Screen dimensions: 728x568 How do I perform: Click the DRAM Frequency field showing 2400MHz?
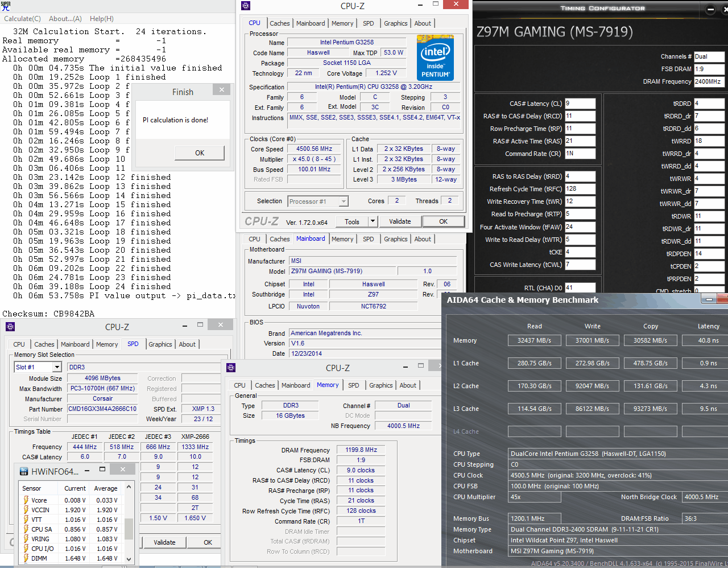709,81
